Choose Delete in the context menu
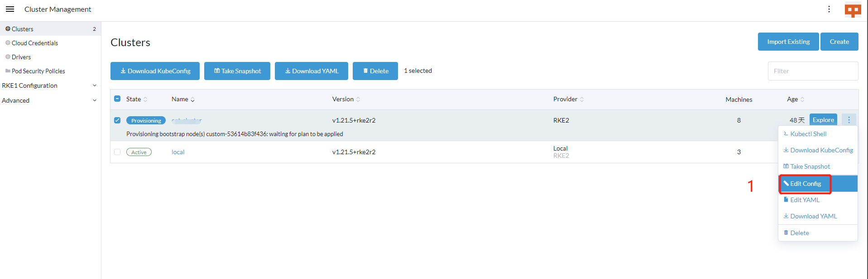 pos(818,233)
